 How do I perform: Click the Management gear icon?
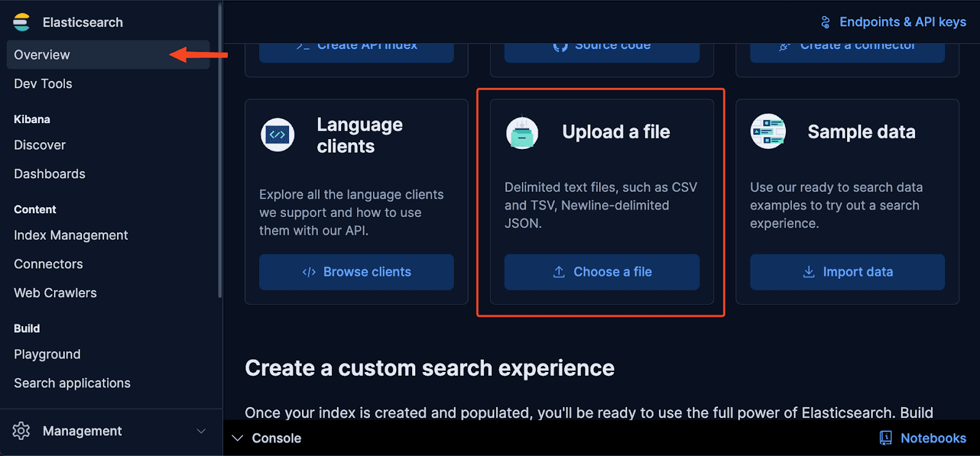21,431
